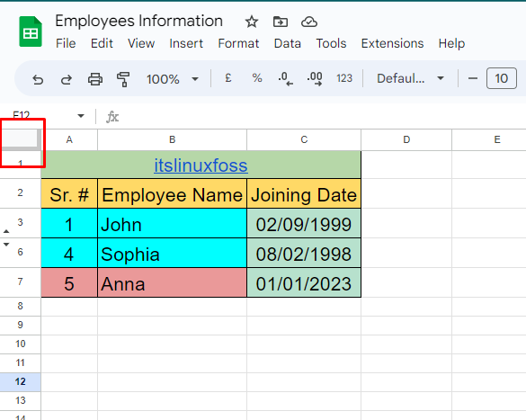
Task: Check the cloud save status icon
Action: click(309, 22)
